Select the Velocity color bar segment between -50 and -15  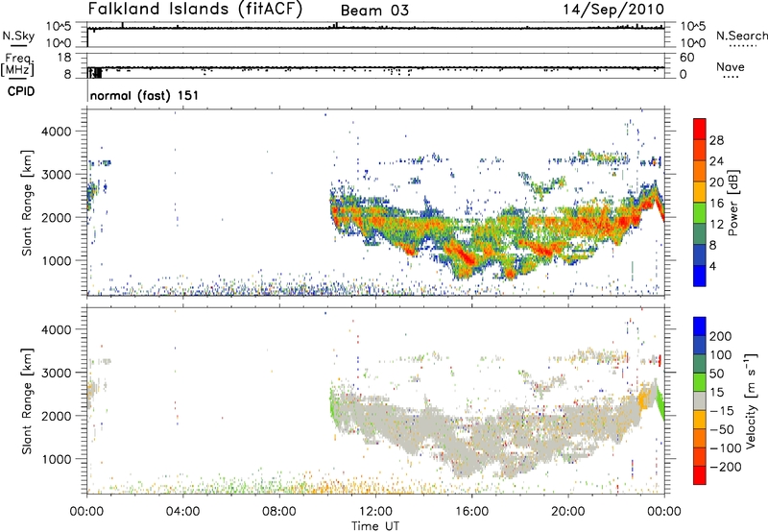click(700, 420)
